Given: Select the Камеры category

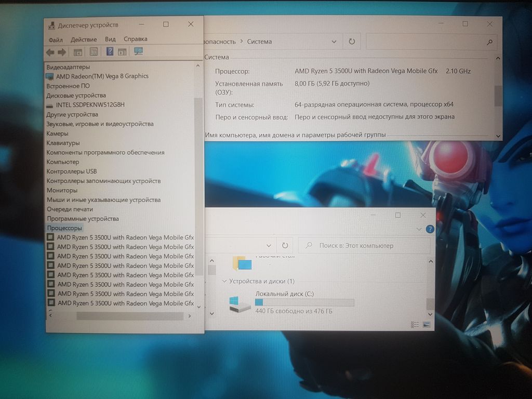Looking at the screenshot, I should pyautogui.click(x=57, y=134).
